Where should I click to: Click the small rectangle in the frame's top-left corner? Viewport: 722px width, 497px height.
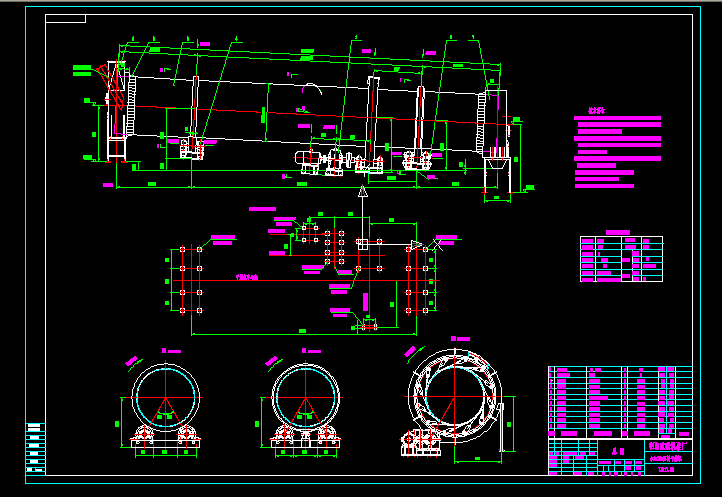[x=66, y=19]
